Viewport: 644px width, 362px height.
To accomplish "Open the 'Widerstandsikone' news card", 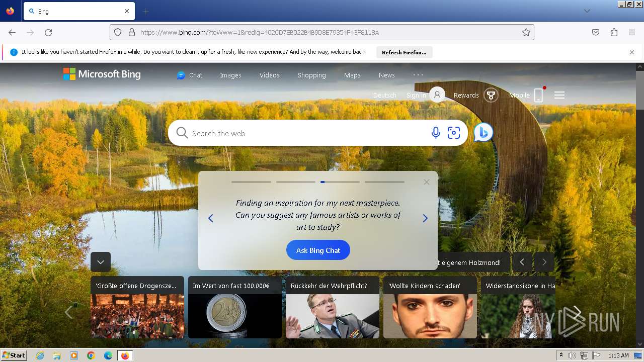I will point(518,307).
